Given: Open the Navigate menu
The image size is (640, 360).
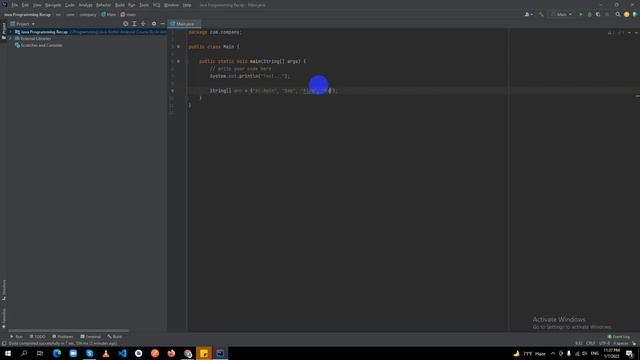Looking at the screenshot, I should point(53,5).
